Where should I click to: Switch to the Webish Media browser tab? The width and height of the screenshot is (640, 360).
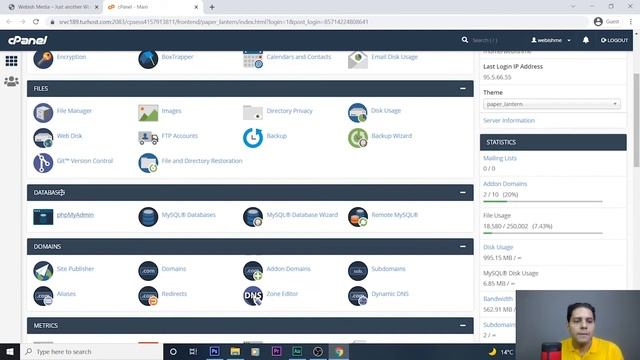click(x=53, y=7)
